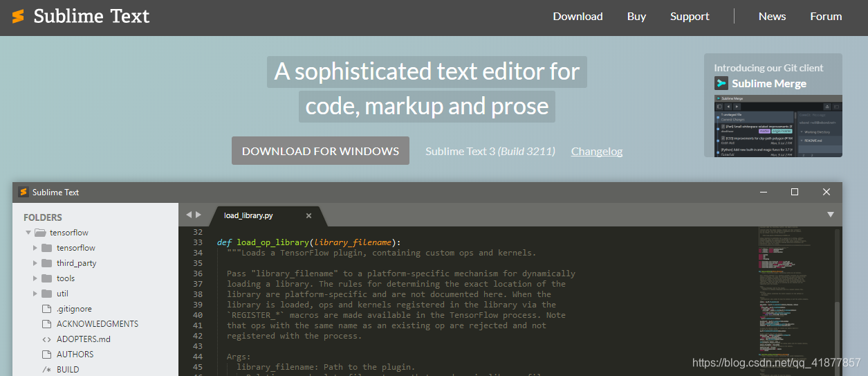Expand the tools folder arrow
868x376 pixels.
click(x=35, y=278)
